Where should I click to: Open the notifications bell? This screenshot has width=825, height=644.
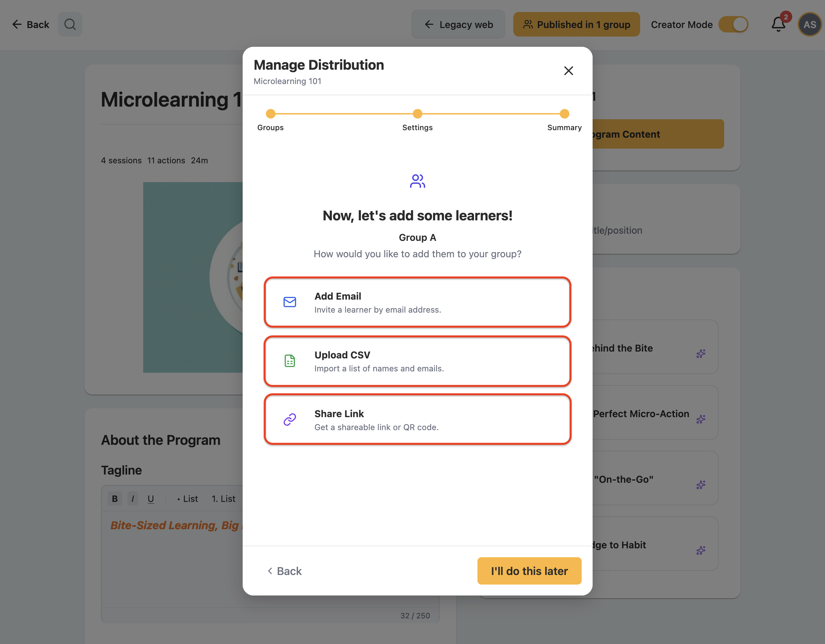point(778,25)
